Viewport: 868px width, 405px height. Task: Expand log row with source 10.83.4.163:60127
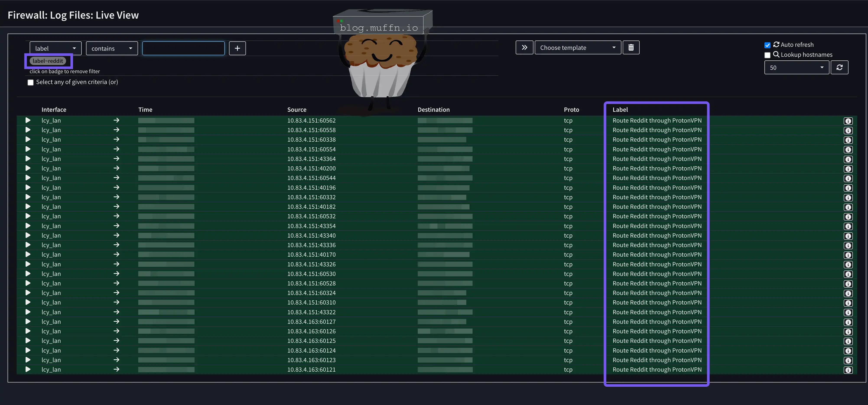[28, 322]
